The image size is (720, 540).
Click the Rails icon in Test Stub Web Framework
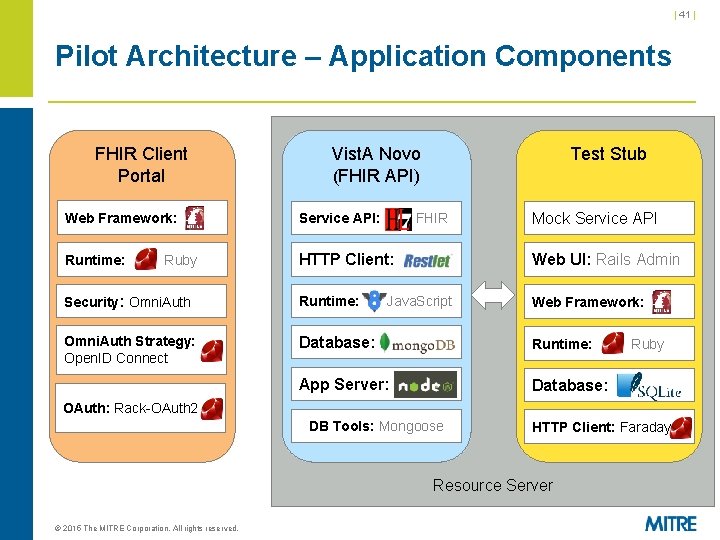661,302
